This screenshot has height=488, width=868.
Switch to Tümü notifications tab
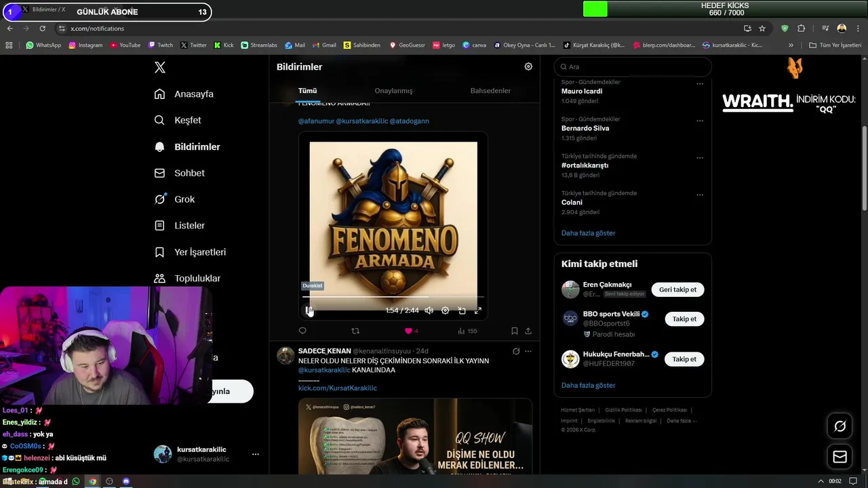(307, 91)
